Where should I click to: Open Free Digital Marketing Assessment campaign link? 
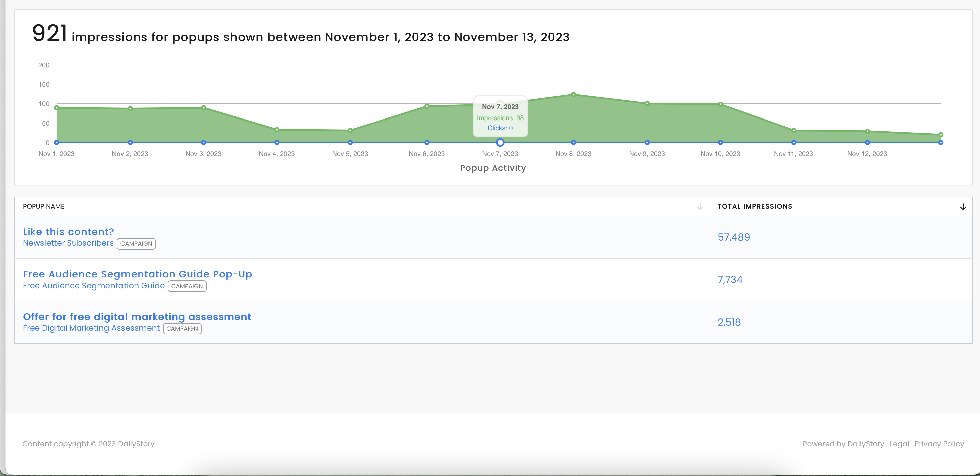tap(91, 328)
